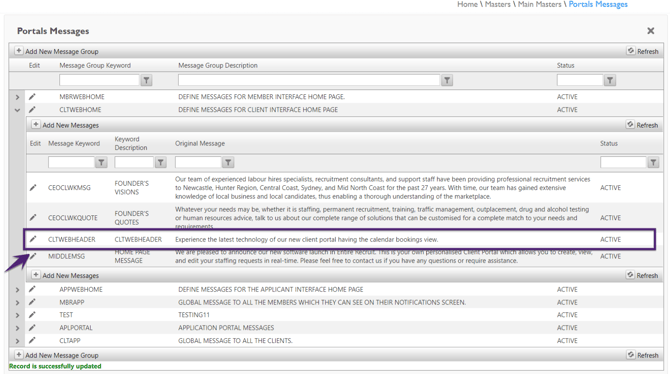Open filter options for group Status column

click(x=610, y=80)
